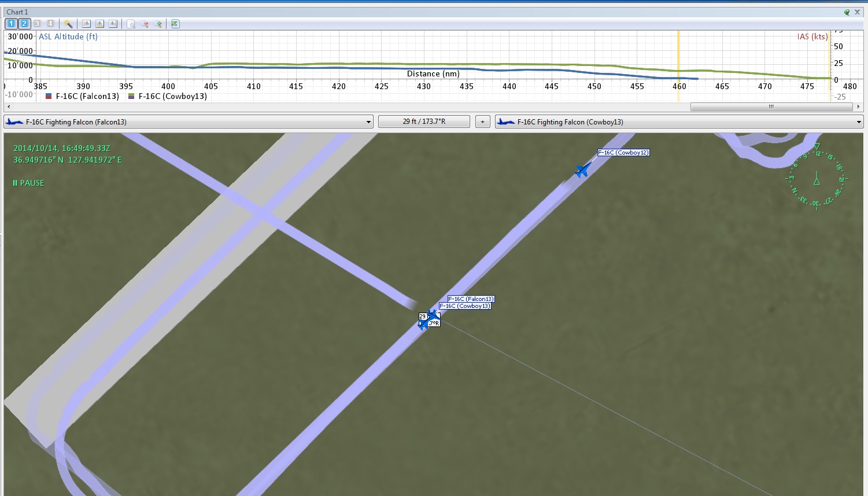Click the F-16C (Cowboy13) map label
The image size is (868, 496).
click(465, 306)
